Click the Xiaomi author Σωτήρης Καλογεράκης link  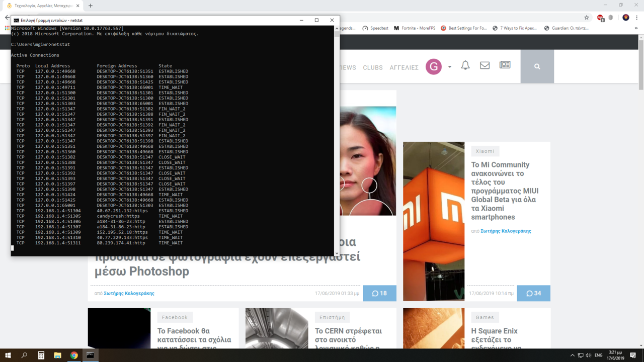tap(506, 231)
